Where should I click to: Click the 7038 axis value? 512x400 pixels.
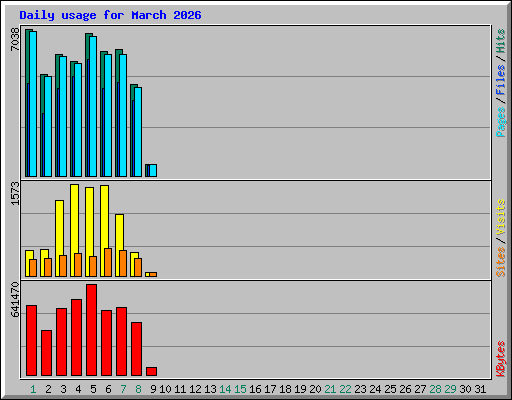15,39
